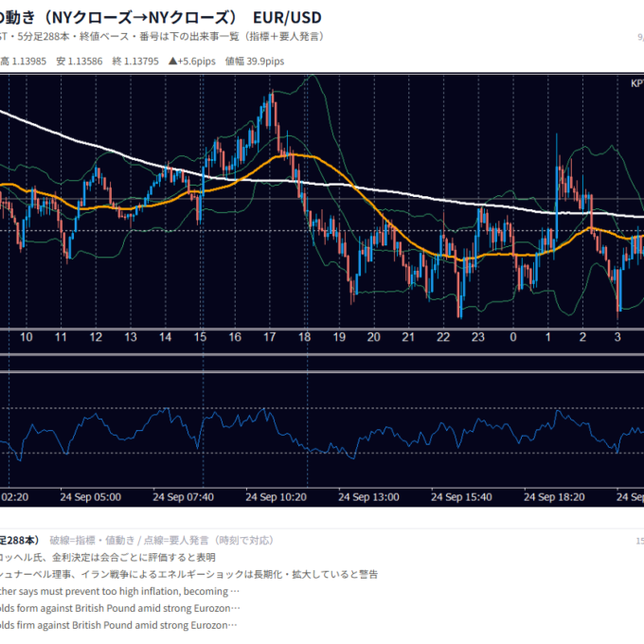Click the 24 Sep 15:40 time label
644x644 pixels.
461,497
